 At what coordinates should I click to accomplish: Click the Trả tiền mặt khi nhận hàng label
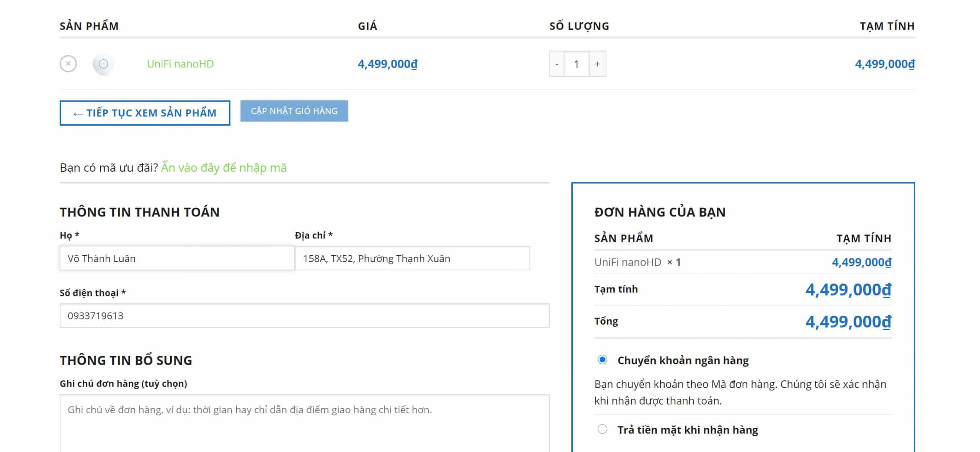pyautogui.click(x=687, y=430)
